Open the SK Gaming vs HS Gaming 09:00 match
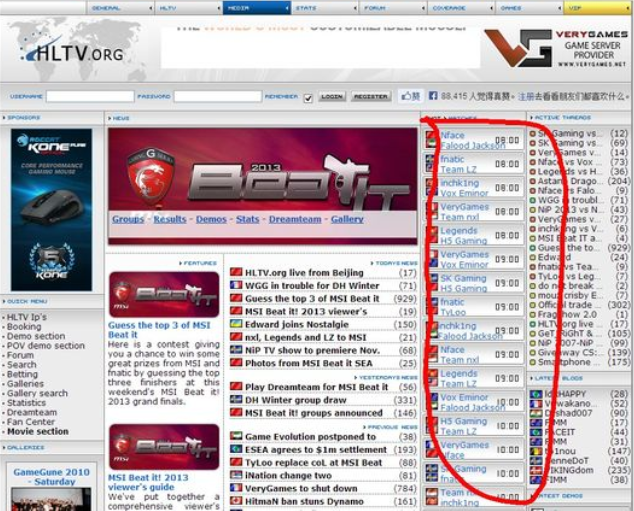This screenshot has height=511, width=634. click(x=473, y=283)
